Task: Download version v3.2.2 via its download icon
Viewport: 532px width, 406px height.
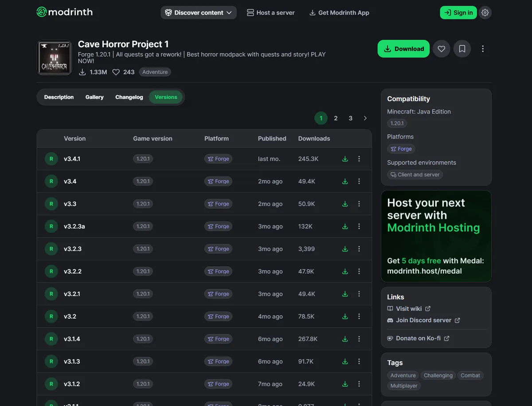Action: pos(345,271)
